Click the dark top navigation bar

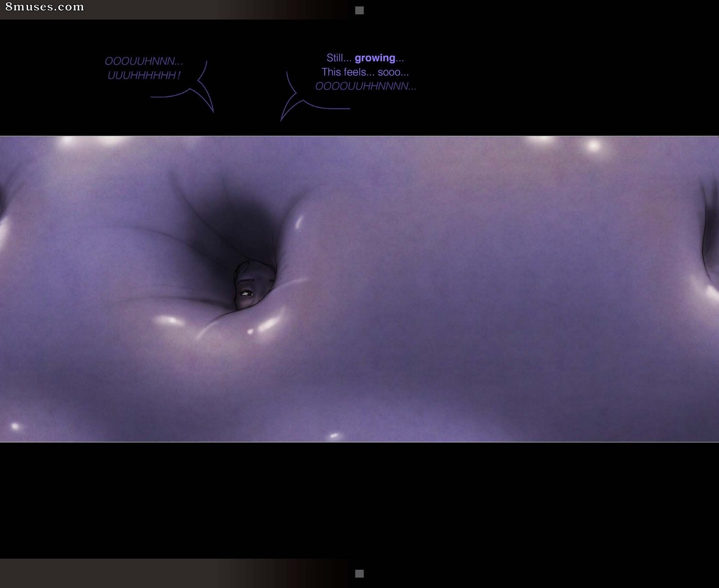[x=359, y=10]
